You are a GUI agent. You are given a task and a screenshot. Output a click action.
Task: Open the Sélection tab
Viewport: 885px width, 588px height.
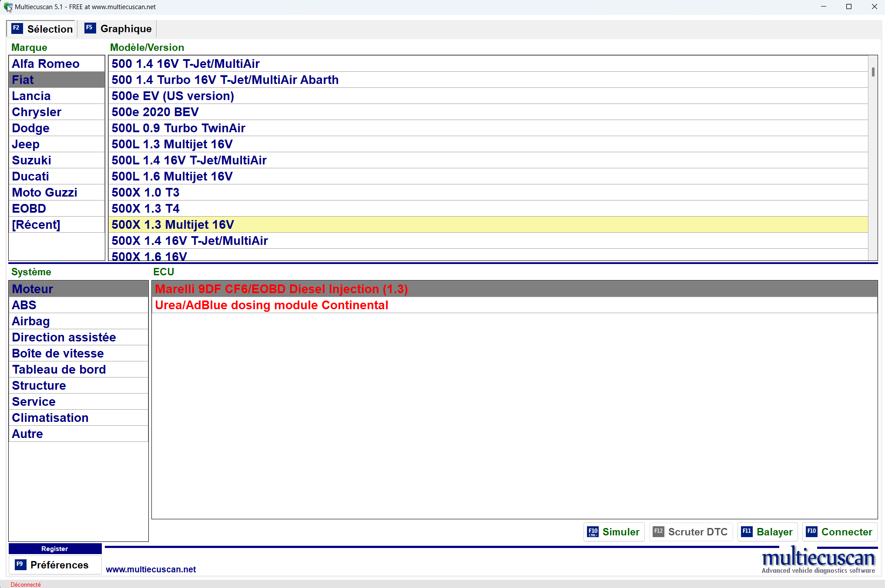50,29
